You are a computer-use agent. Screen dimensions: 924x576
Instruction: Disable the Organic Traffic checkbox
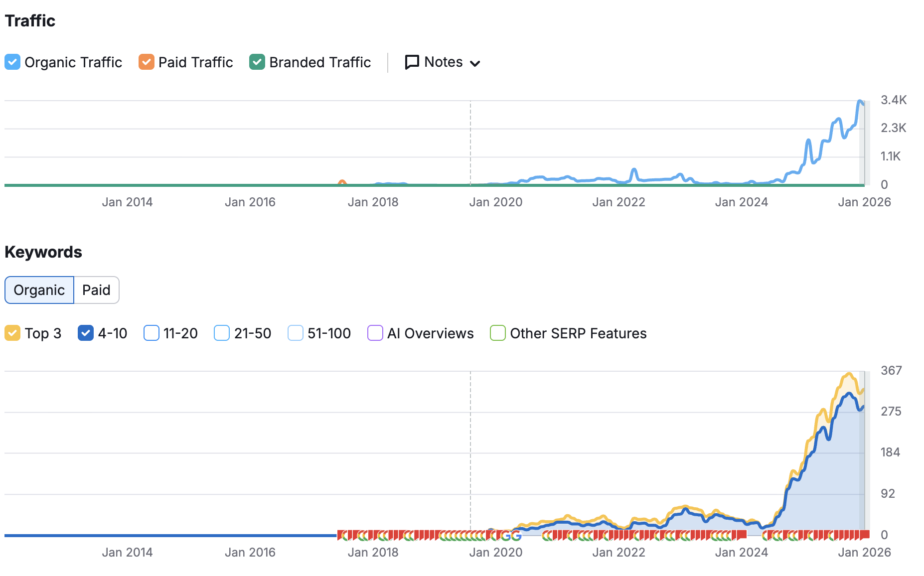coord(12,62)
